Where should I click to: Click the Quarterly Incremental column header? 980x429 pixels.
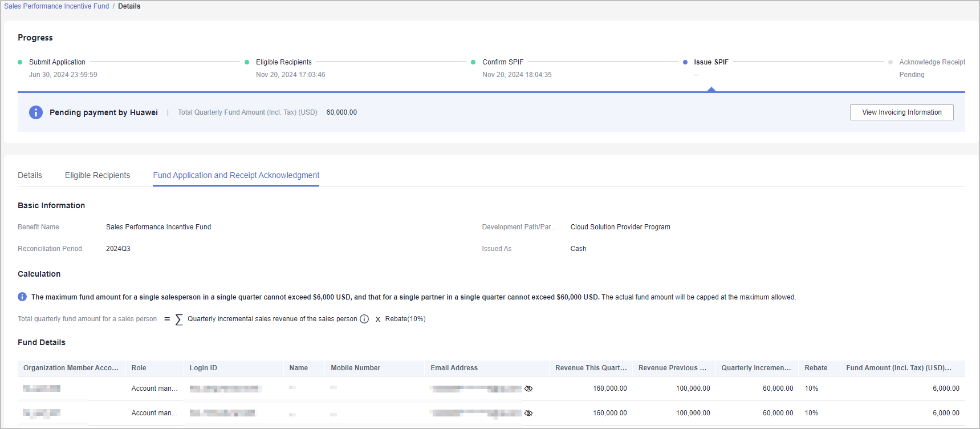(x=756, y=368)
